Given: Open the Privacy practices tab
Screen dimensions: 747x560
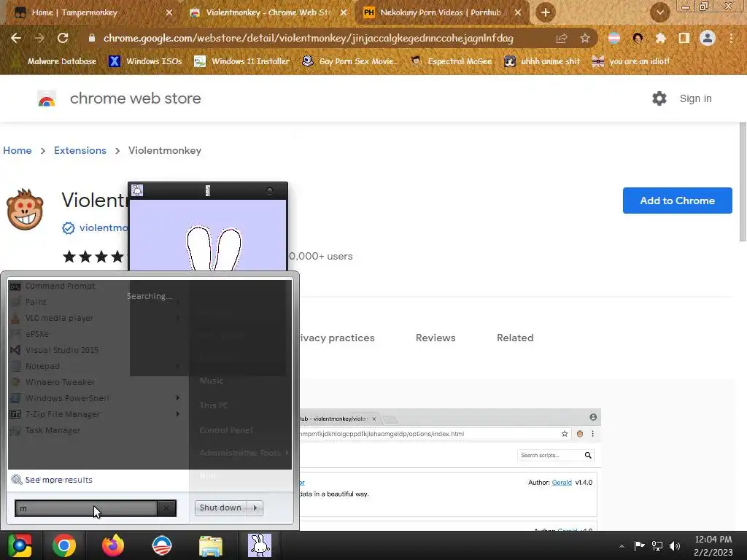Looking at the screenshot, I should (337, 338).
